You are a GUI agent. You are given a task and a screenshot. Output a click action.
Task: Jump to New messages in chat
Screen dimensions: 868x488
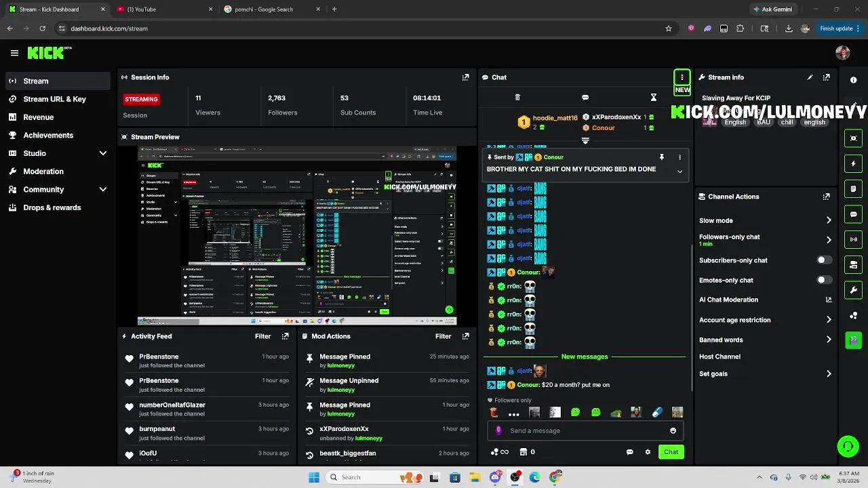(585, 357)
